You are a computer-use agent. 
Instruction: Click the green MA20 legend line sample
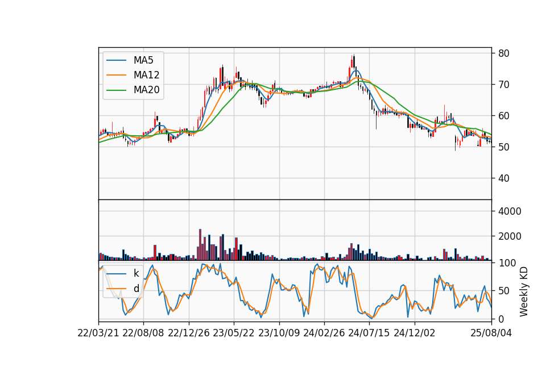[116, 90]
